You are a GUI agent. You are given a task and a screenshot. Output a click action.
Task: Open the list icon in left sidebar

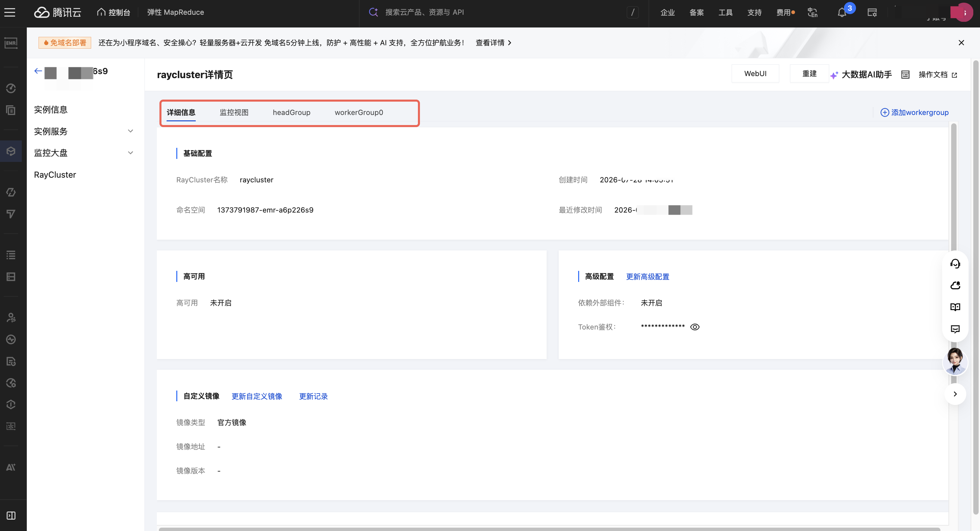point(11,255)
